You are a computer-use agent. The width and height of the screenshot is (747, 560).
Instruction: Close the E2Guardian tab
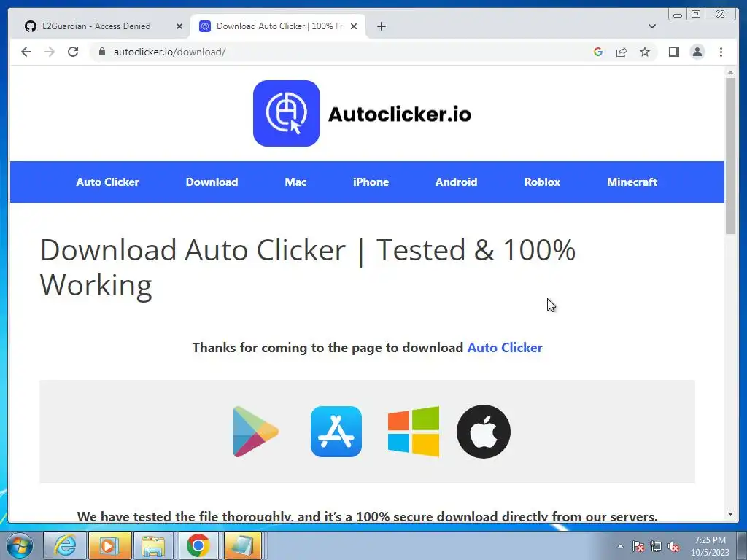(179, 26)
